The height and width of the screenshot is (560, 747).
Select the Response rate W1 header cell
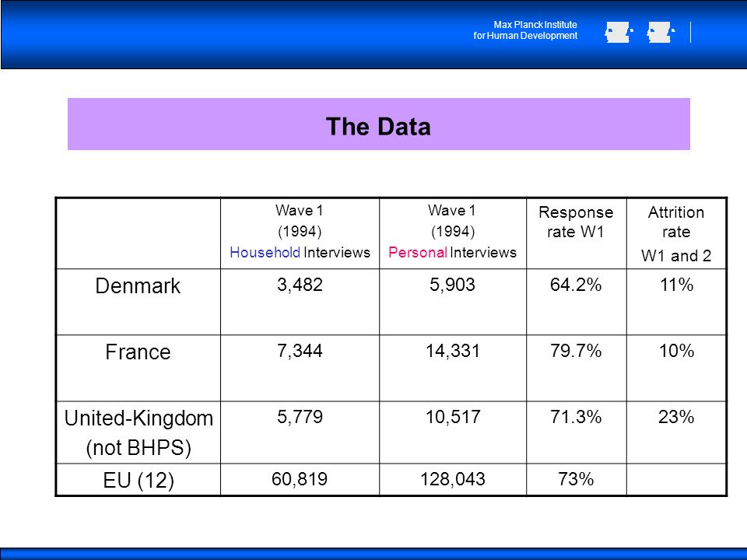[x=576, y=233]
